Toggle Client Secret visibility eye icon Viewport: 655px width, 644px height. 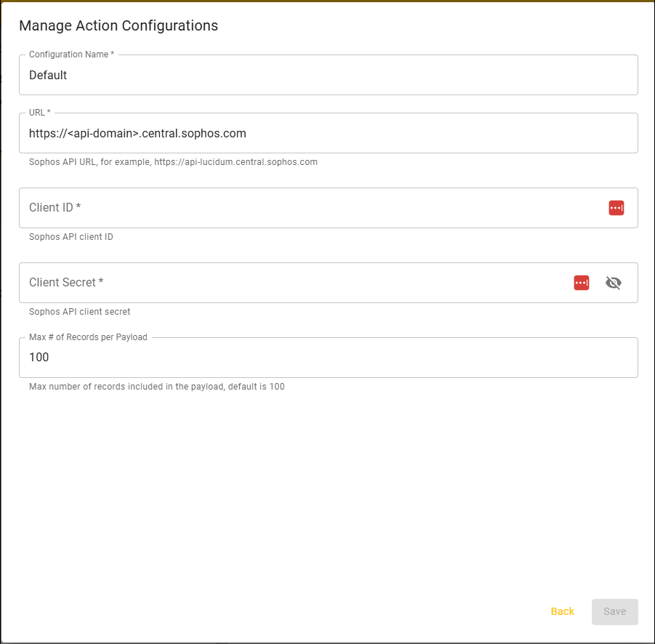pos(614,283)
